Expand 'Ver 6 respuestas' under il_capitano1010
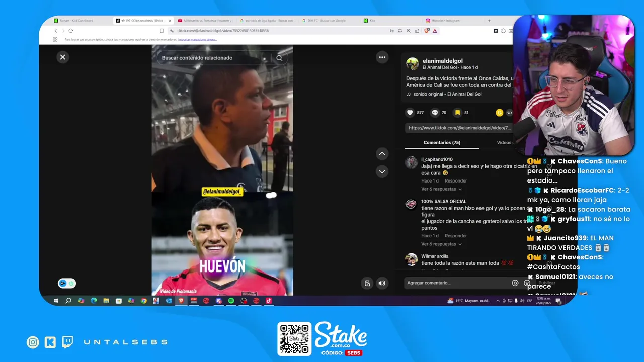 [x=441, y=189]
